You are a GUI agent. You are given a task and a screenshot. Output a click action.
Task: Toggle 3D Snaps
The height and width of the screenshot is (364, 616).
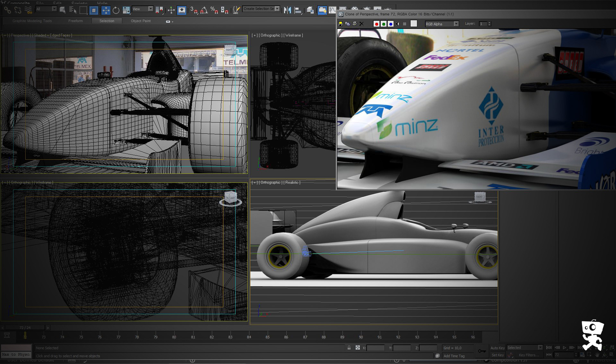[x=194, y=10]
